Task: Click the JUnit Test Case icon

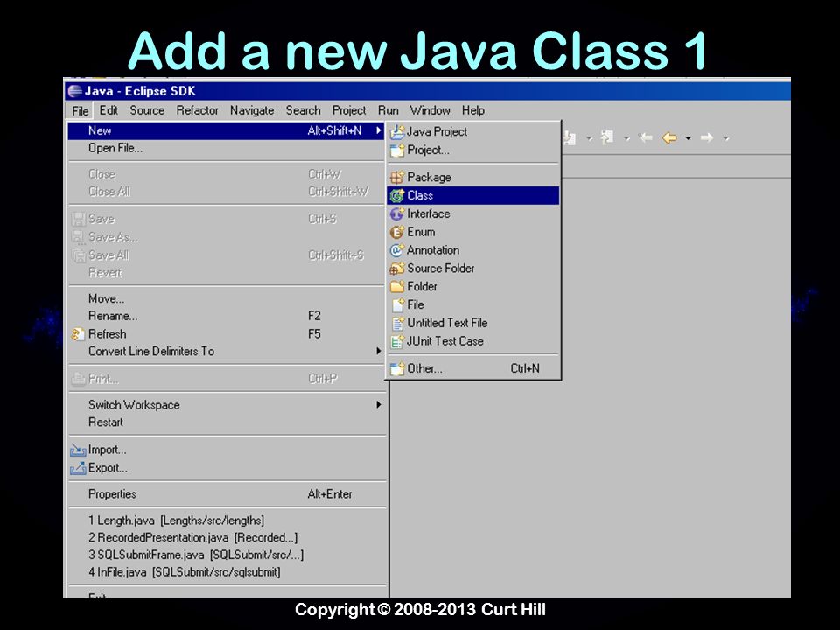Action: [397, 341]
